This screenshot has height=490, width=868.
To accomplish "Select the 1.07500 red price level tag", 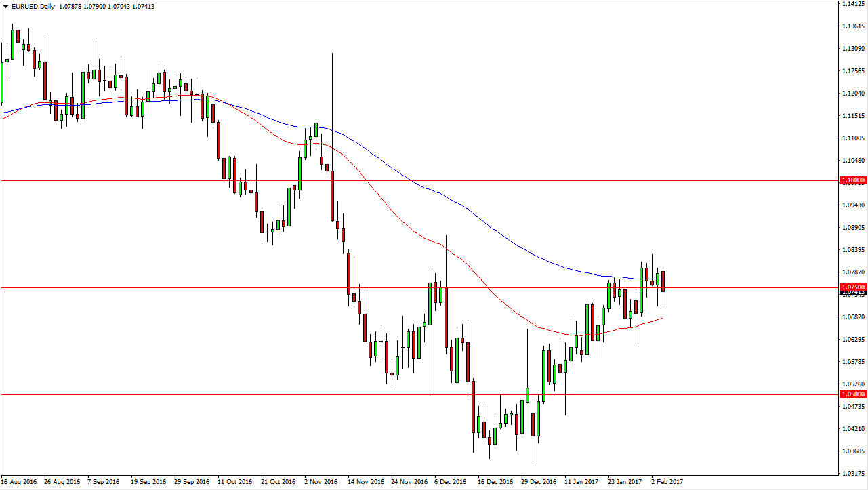I will (x=852, y=287).
